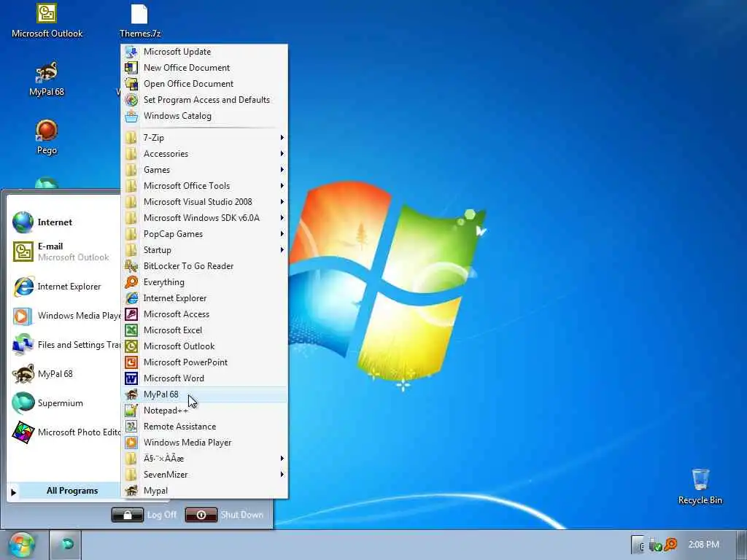The width and height of the screenshot is (747, 560).
Task: Expand the Accessories submenu
Action: point(204,154)
